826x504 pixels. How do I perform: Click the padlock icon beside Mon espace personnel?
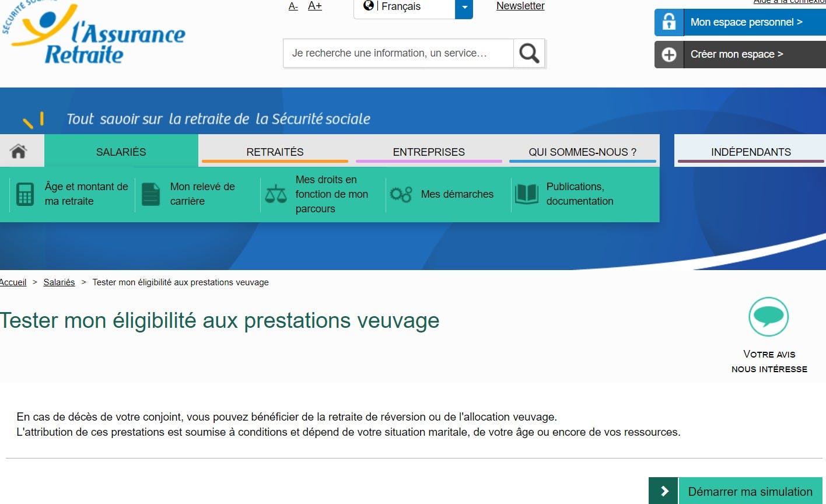tap(668, 22)
